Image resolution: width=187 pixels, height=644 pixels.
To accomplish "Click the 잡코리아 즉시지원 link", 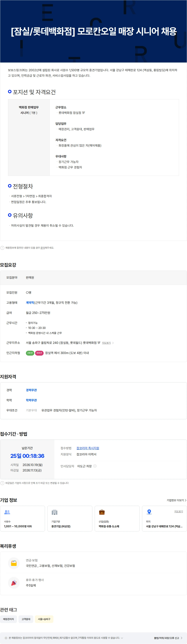I will (x=88, y=448).
